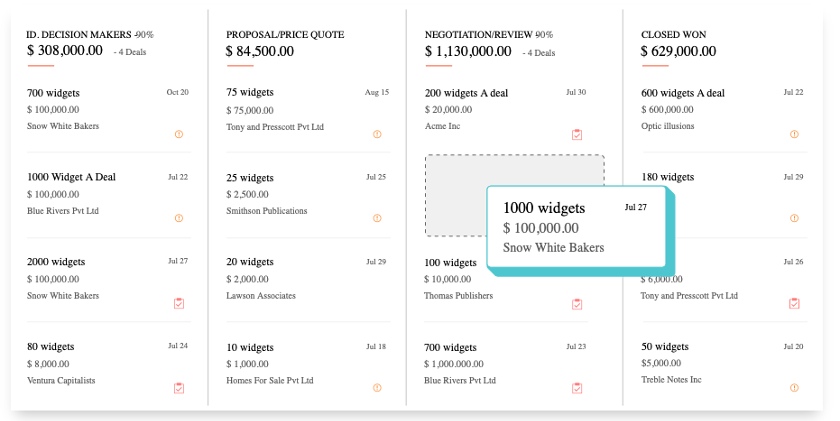This screenshot has height=421, width=840.
Task: Open task clipboard icon on 80 widgets Ventura Capitalists
Action: [179, 388]
